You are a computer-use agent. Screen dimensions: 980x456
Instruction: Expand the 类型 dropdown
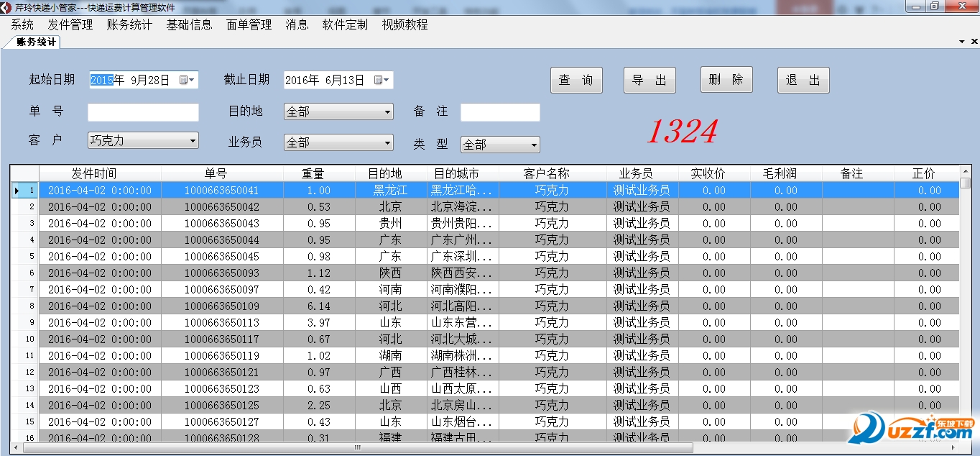coord(534,145)
